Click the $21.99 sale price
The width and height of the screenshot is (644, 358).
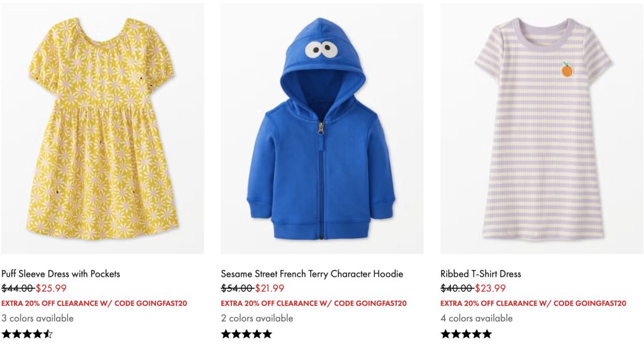point(270,289)
